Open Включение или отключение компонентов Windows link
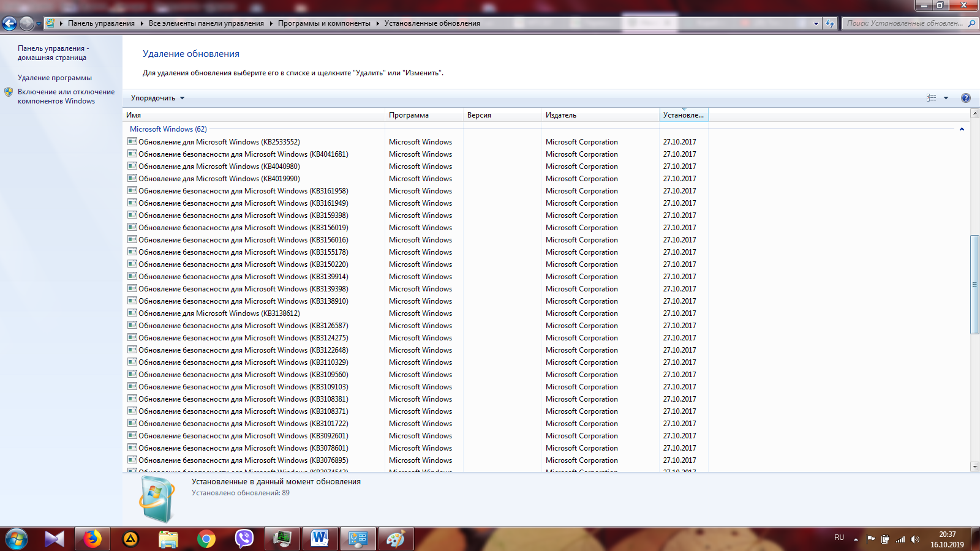The height and width of the screenshot is (551, 980). pos(66,97)
